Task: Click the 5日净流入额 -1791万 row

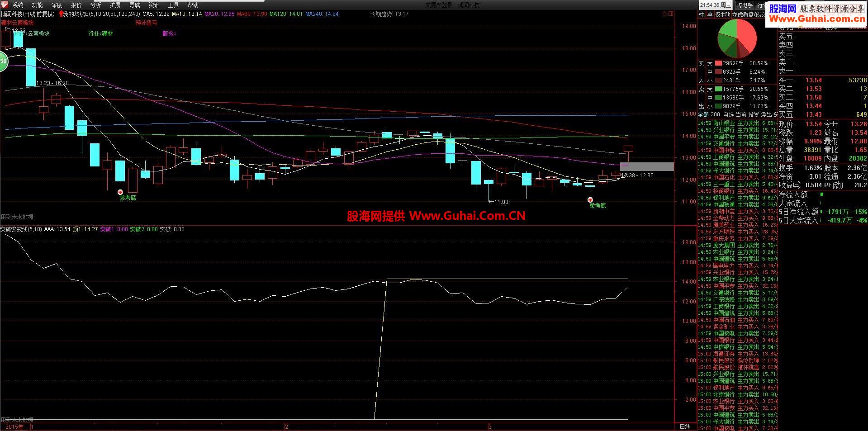Action: [823, 212]
